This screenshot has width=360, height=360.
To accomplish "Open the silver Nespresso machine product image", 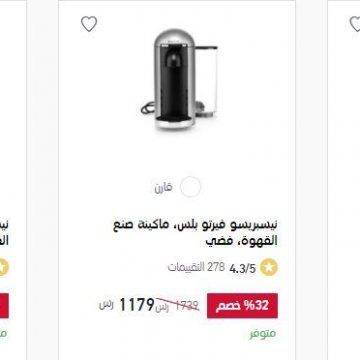I will tap(180, 80).
